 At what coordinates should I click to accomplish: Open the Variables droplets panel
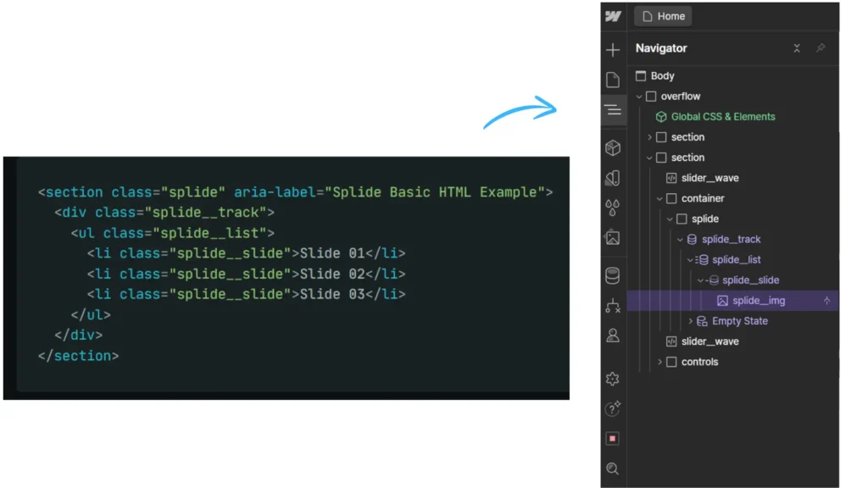pyautogui.click(x=613, y=208)
